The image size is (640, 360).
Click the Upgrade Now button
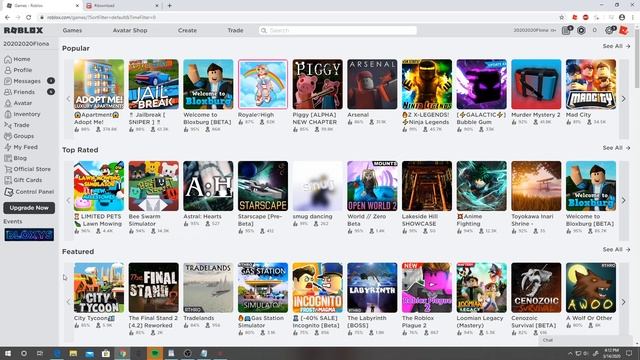point(29,208)
